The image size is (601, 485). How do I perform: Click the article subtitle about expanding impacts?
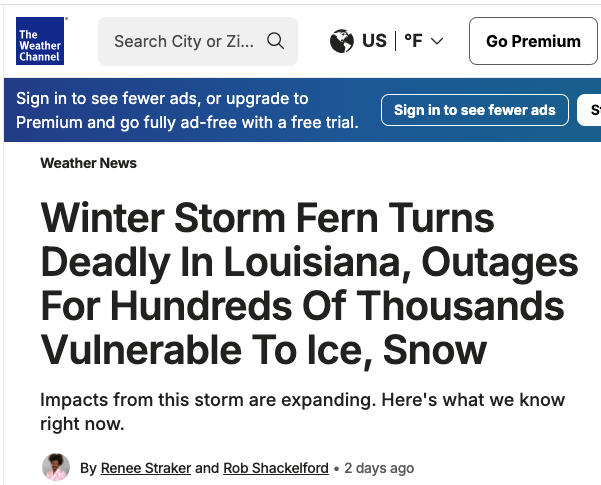click(302, 412)
